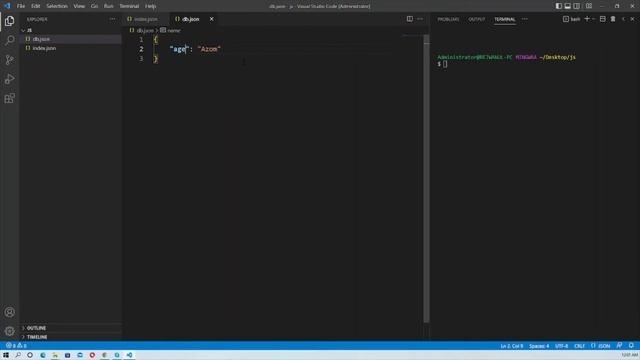Click the File Explorer taskbar icon
This screenshot has width=640, height=360.
[55, 355]
